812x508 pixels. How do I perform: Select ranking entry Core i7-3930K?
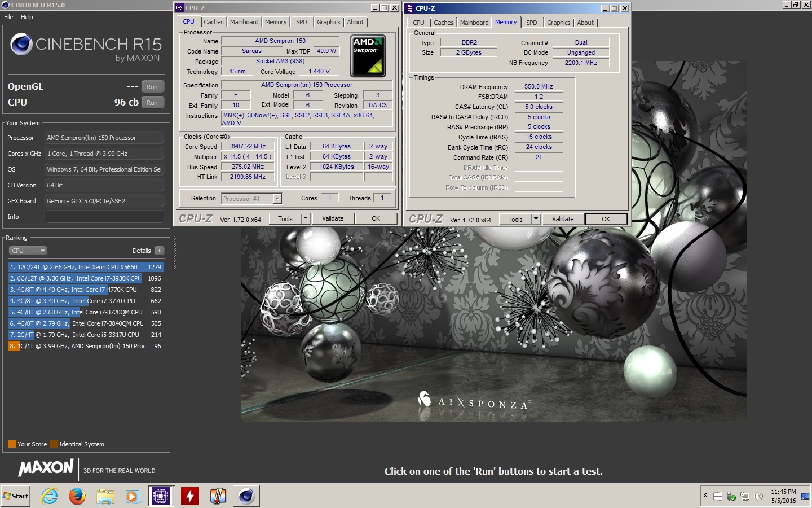point(86,278)
